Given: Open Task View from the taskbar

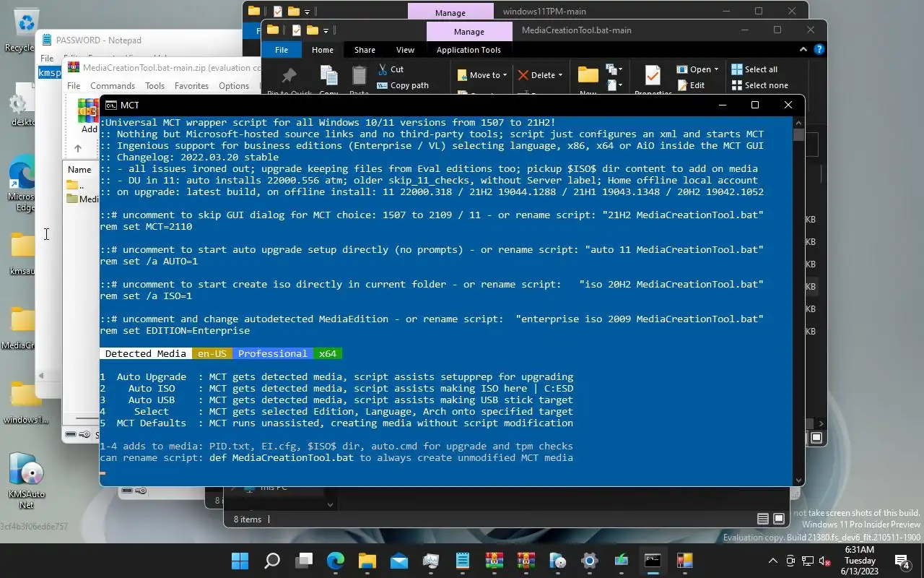Looking at the screenshot, I should click(x=304, y=561).
